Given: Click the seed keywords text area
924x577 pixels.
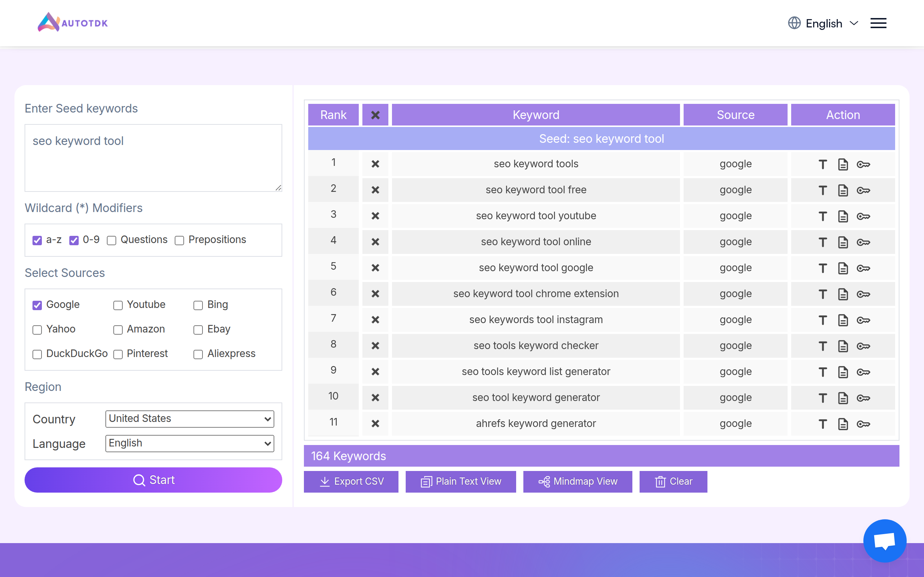Looking at the screenshot, I should [x=153, y=158].
